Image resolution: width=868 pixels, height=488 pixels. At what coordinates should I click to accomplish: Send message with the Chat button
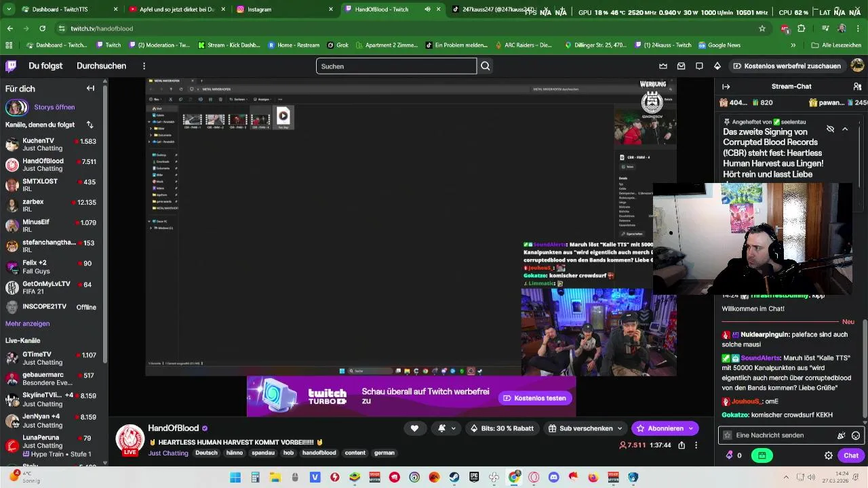pyautogui.click(x=851, y=455)
